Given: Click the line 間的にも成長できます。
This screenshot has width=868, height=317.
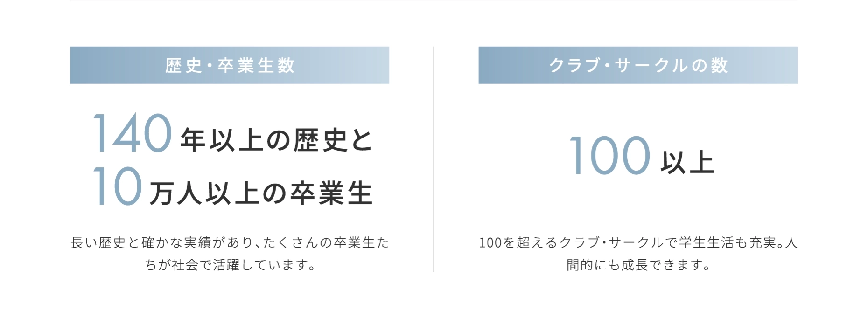Looking at the screenshot, I should pyautogui.click(x=638, y=265).
